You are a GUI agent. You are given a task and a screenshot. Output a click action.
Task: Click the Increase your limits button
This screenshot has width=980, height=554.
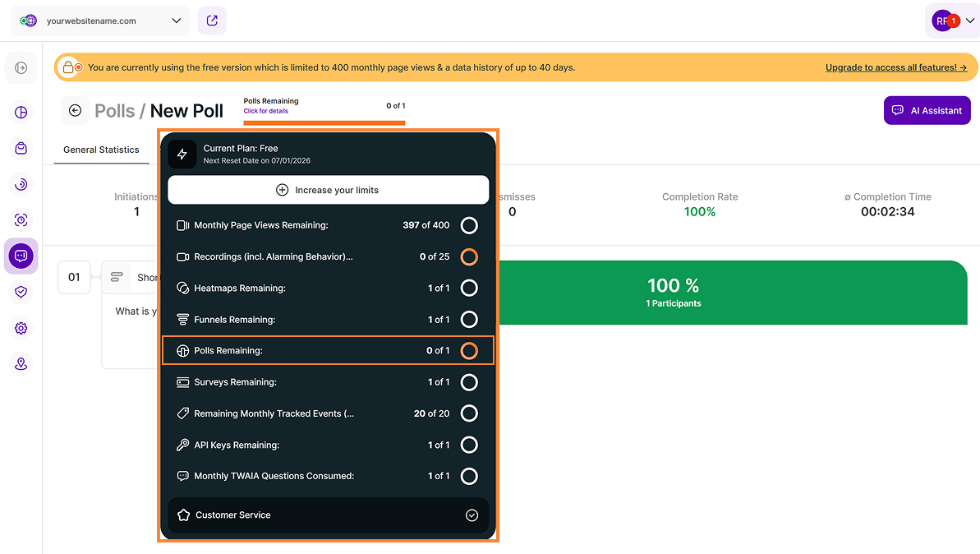(328, 190)
